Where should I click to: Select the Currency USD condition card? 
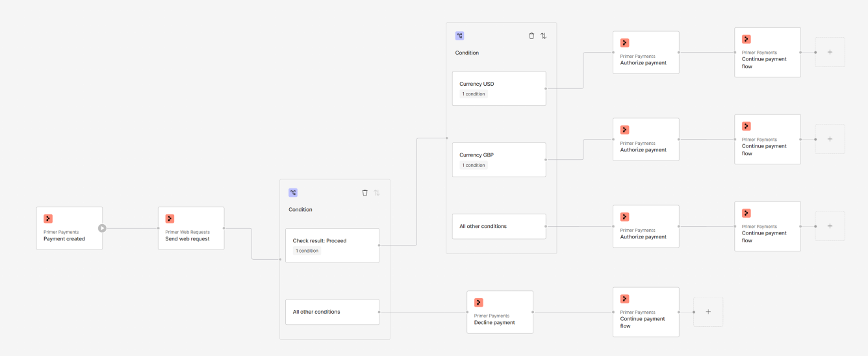[x=499, y=88]
